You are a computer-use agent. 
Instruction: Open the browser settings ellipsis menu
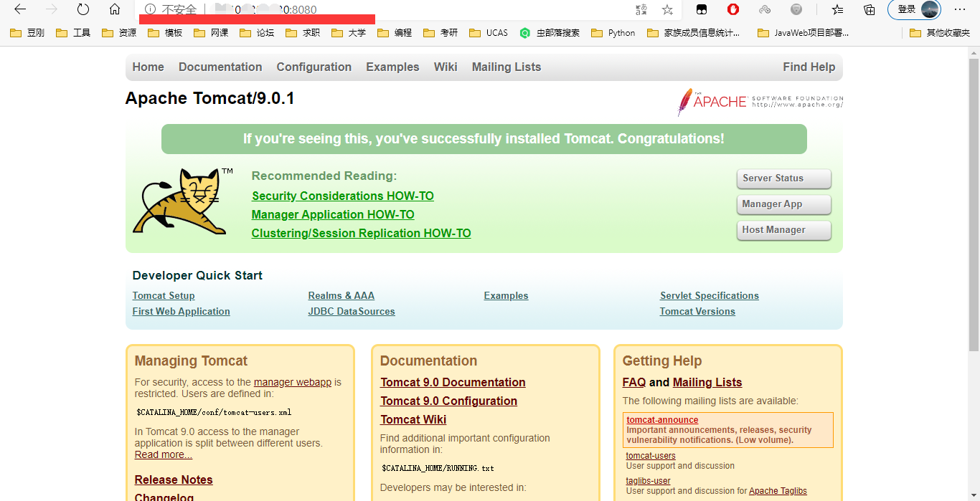click(x=961, y=9)
